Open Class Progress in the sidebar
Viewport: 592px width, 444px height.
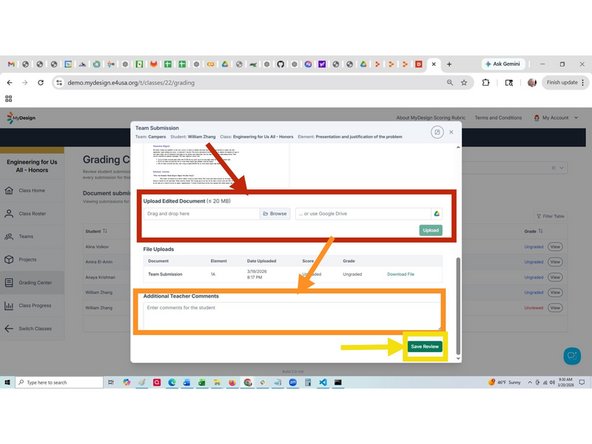[32, 305]
